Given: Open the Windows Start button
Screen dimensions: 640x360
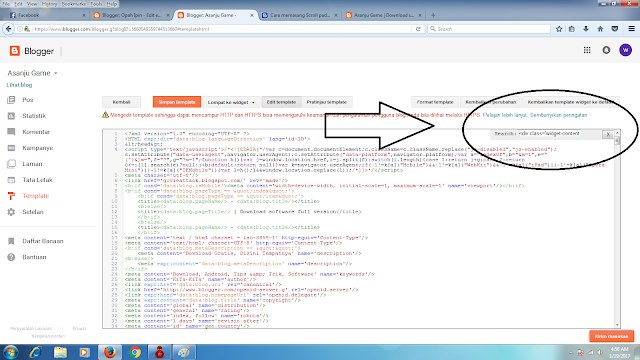Looking at the screenshot, I should pyautogui.click(x=10, y=352).
